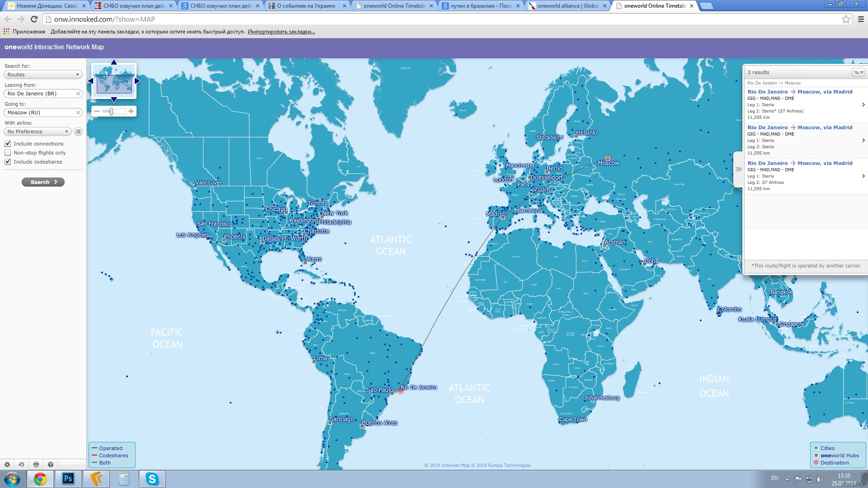Switch to the oneworld alliance Global tab
The image size is (868, 488).
pyautogui.click(x=567, y=6)
